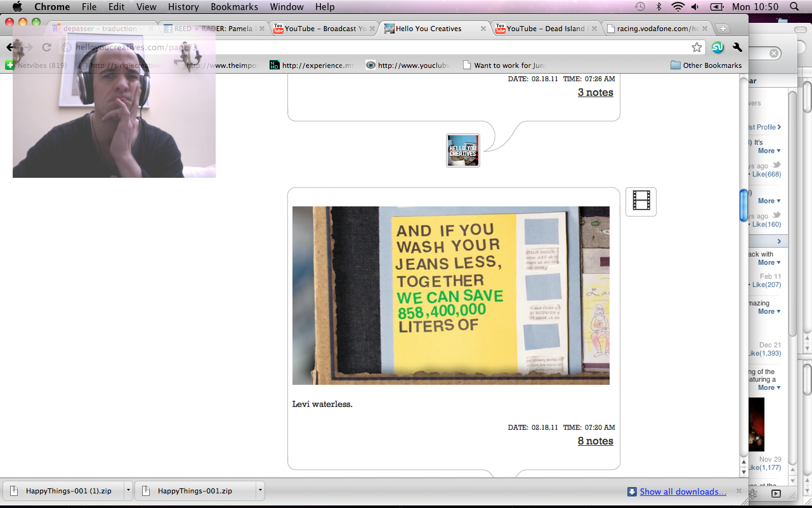Switch to YouTube – Dead Island tab

[x=545, y=29]
